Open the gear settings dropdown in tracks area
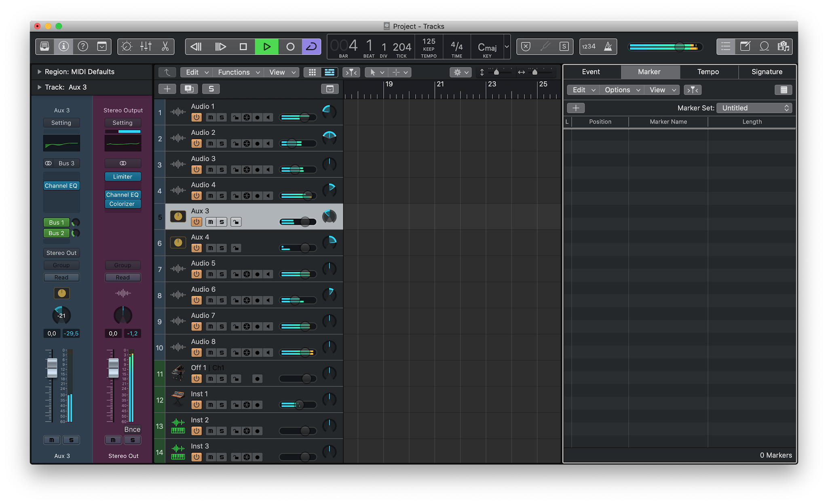This screenshot has height=504, width=828. (460, 72)
